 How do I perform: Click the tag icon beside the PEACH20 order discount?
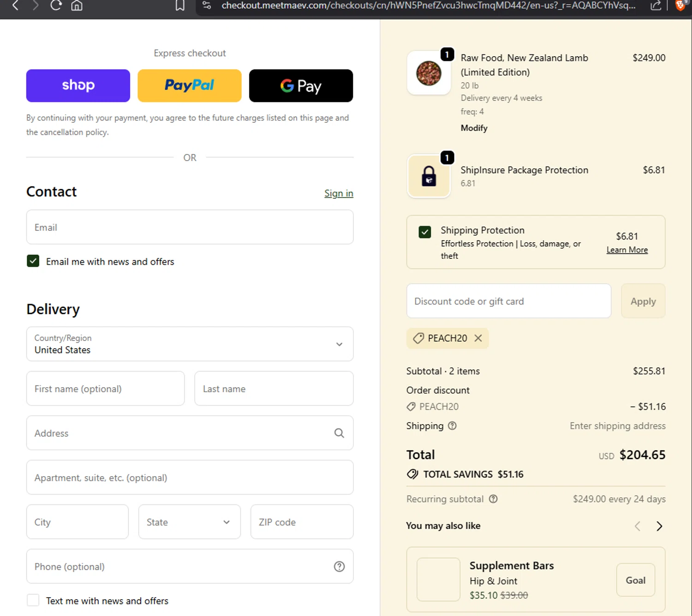tap(411, 407)
